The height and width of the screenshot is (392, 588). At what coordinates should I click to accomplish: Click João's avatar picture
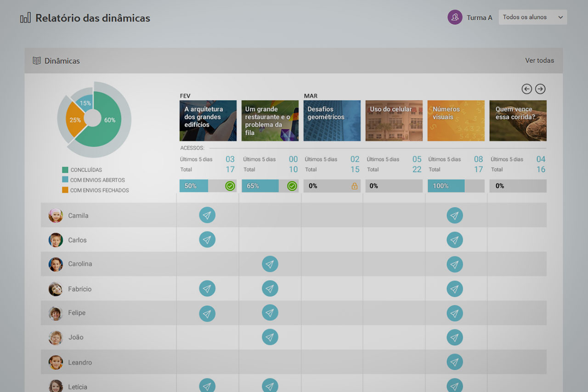[56, 338]
